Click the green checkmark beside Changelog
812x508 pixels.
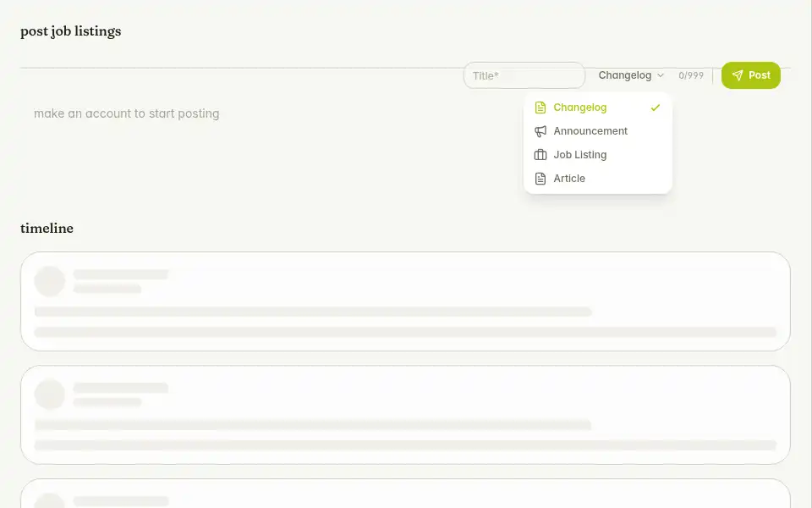tap(655, 108)
